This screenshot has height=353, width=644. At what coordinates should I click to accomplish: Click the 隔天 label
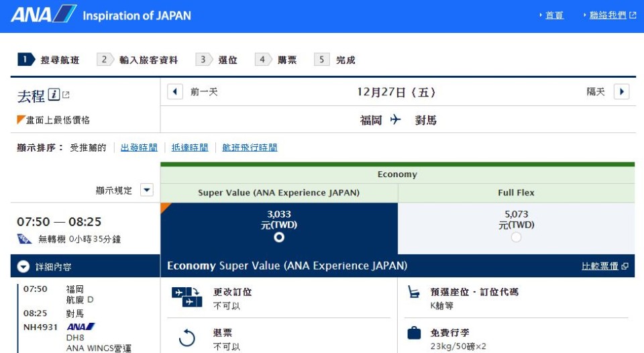point(596,92)
